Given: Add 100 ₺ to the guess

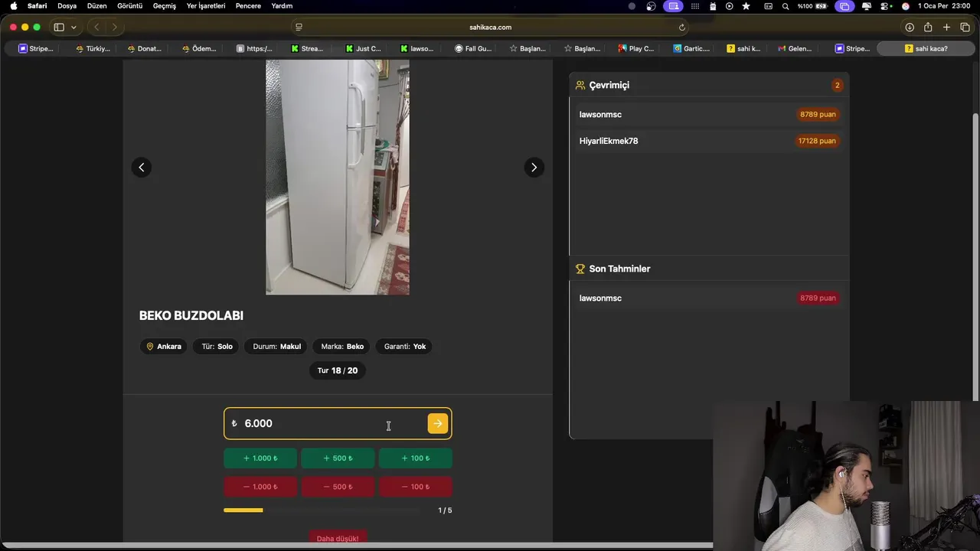Looking at the screenshot, I should pyautogui.click(x=416, y=458).
